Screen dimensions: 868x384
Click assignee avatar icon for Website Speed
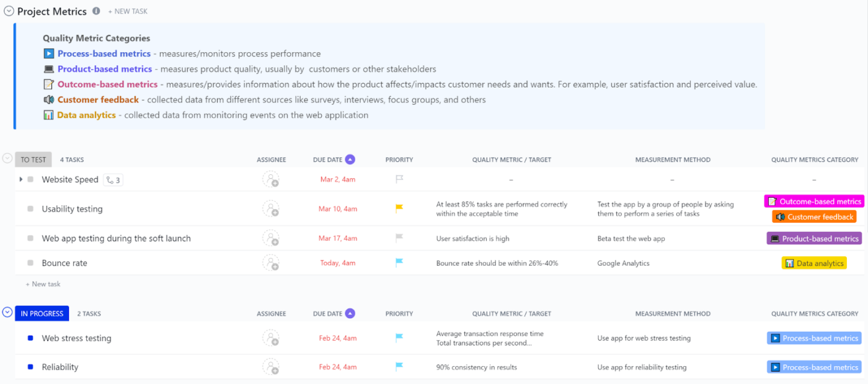coord(270,179)
